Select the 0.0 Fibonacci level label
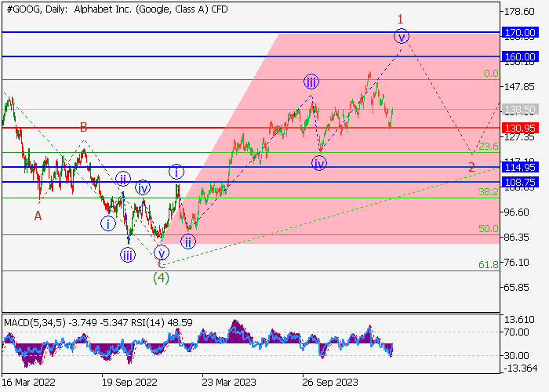This screenshot has width=549, height=392. 491,74
